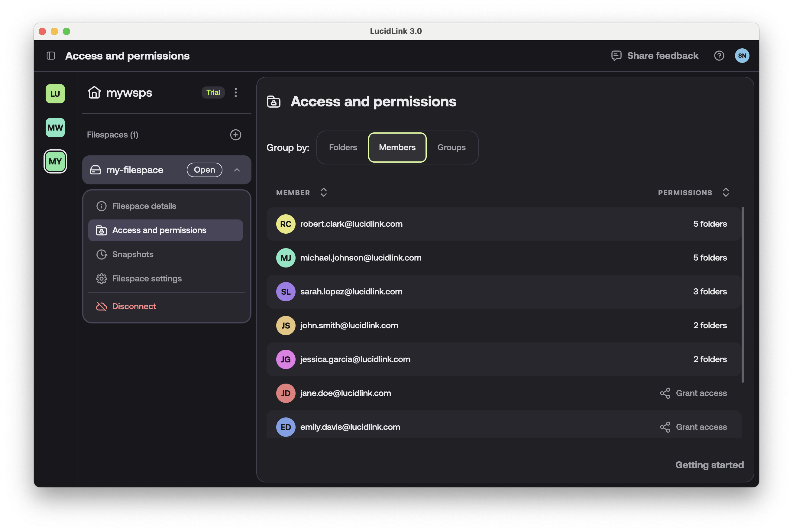Grant access to jane.doe@lucidlink.com
Viewport: 793px width, 532px height.
[x=694, y=393]
